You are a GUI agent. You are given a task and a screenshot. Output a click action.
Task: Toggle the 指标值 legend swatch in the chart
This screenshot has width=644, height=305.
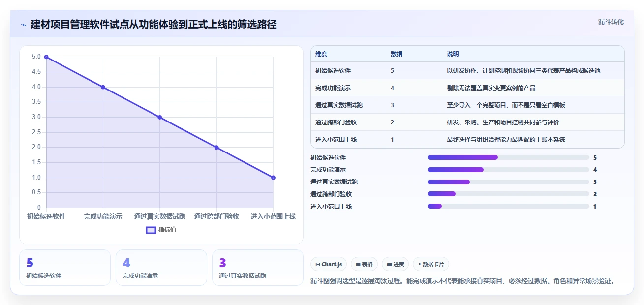click(152, 230)
